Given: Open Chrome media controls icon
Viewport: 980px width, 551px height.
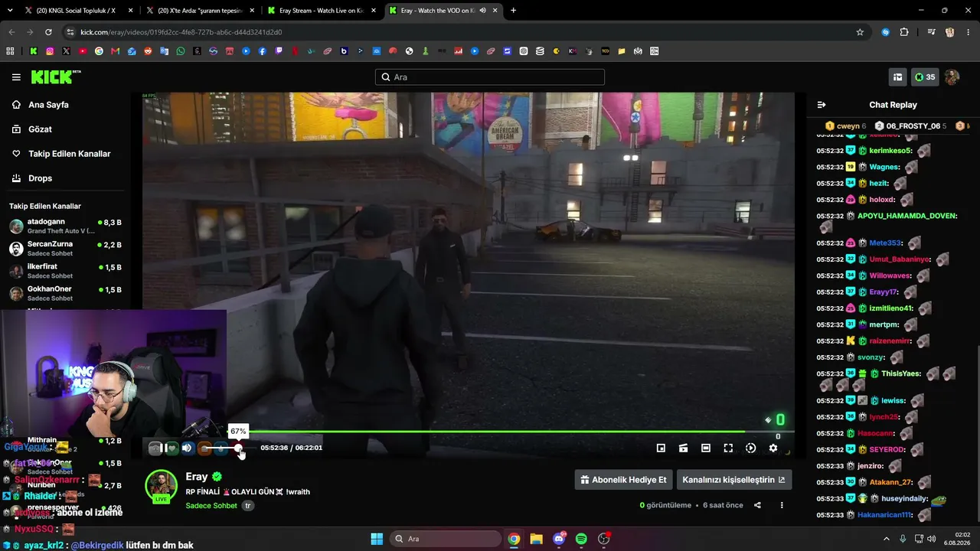Looking at the screenshot, I should pyautogui.click(x=931, y=32).
